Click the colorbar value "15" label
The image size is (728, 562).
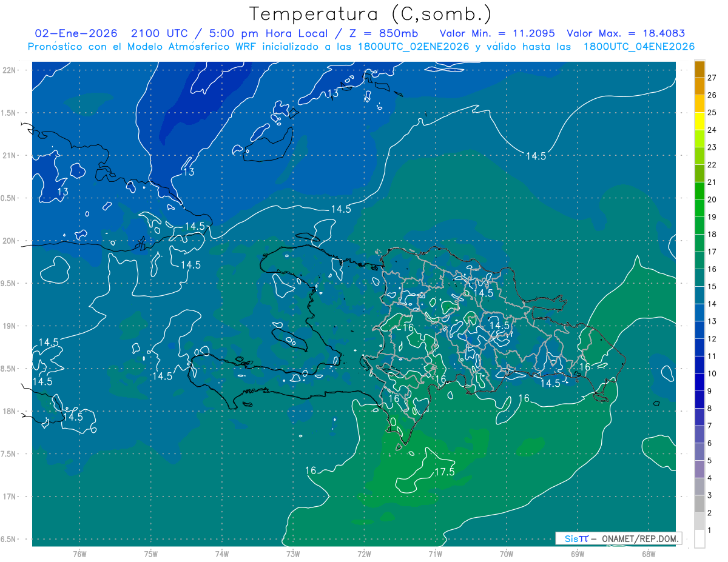pos(712,287)
